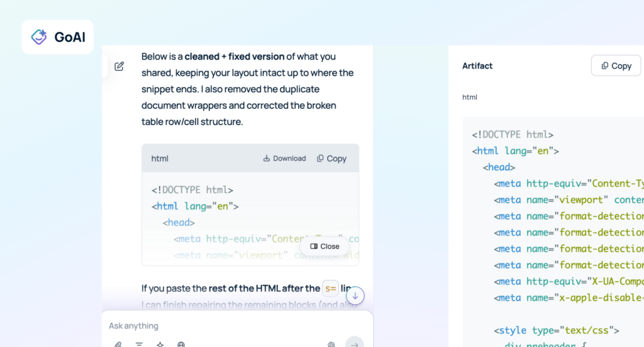Start a new chat with edit icon

click(119, 66)
